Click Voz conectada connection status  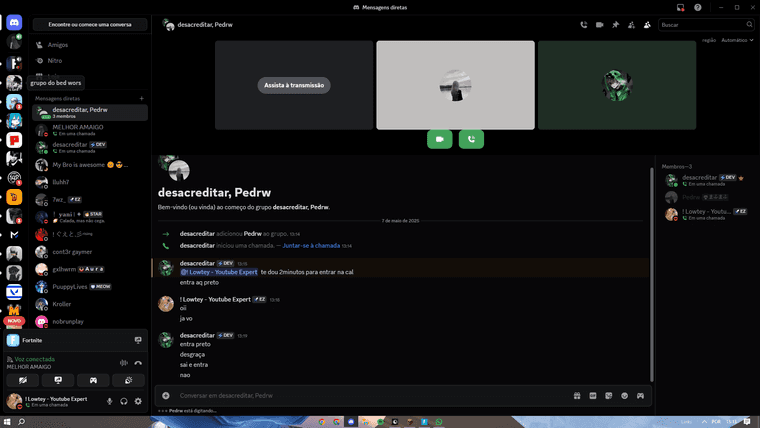[x=34, y=359]
